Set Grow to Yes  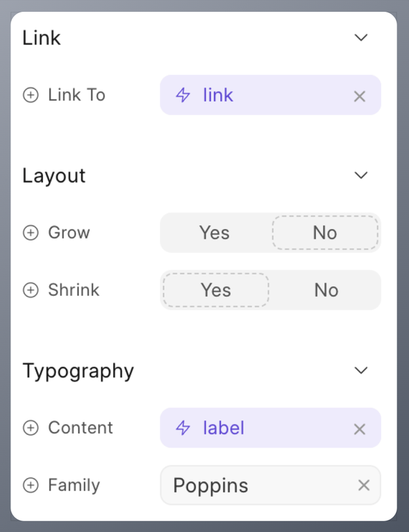(x=214, y=233)
